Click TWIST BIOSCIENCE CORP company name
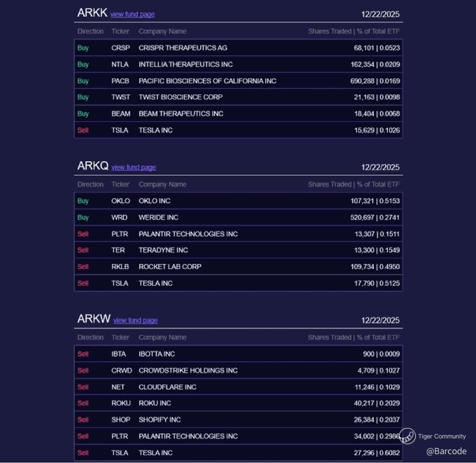476x463 pixels. point(180,97)
